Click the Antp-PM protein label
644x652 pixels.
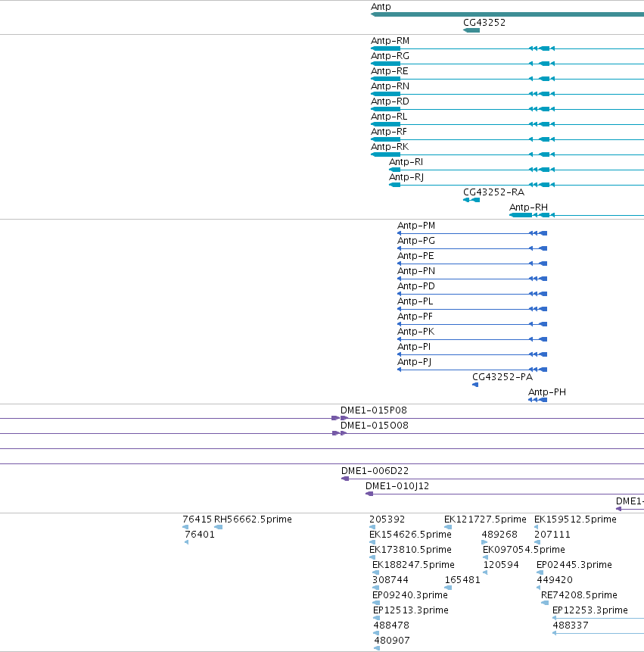(x=416, y=226)
